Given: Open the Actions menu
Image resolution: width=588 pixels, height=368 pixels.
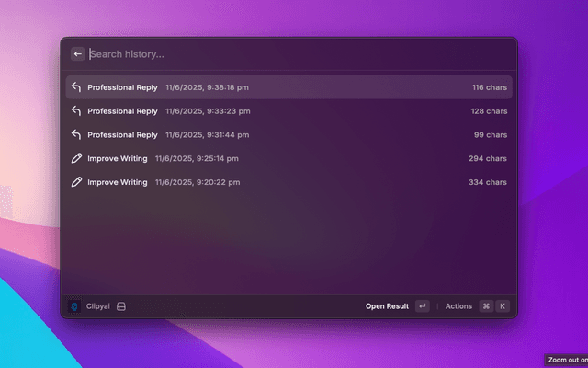Looking at the screenshot, I should click(458, 306).
